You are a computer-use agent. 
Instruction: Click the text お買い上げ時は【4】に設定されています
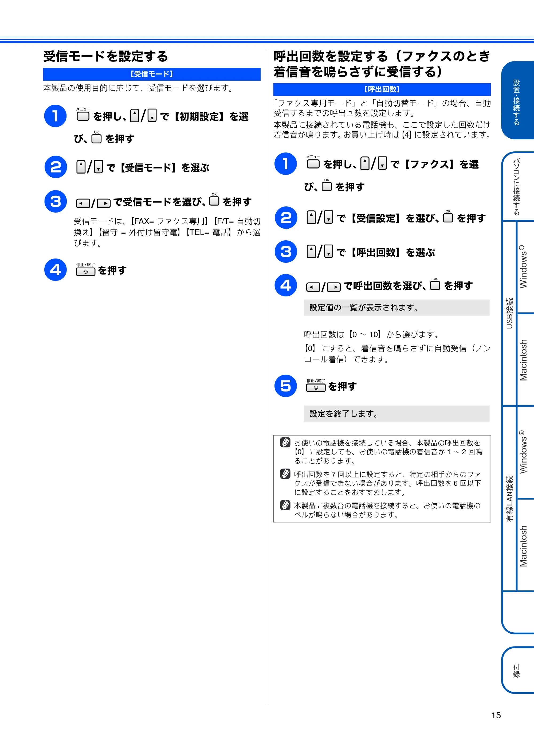pos(418,135)
